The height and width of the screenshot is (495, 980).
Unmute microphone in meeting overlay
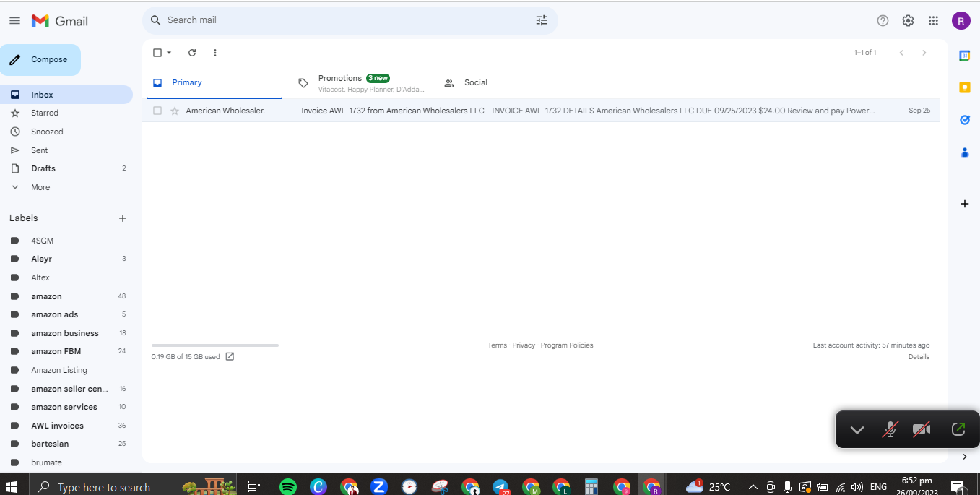890,429
